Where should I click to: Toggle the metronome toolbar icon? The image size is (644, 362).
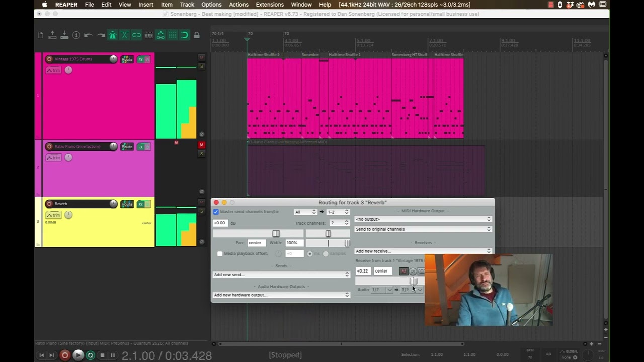pos(113,35)
